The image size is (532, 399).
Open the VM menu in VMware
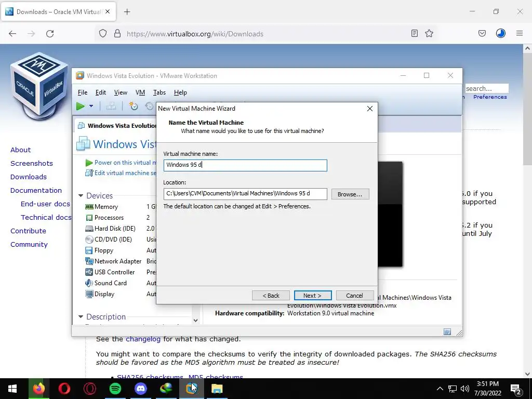tap(140, 92)
